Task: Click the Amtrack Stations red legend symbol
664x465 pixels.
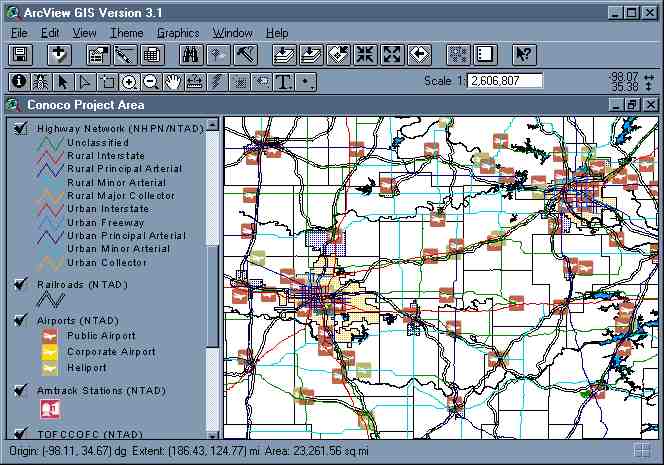Action: pyautogui.click(x=50, y=409)
